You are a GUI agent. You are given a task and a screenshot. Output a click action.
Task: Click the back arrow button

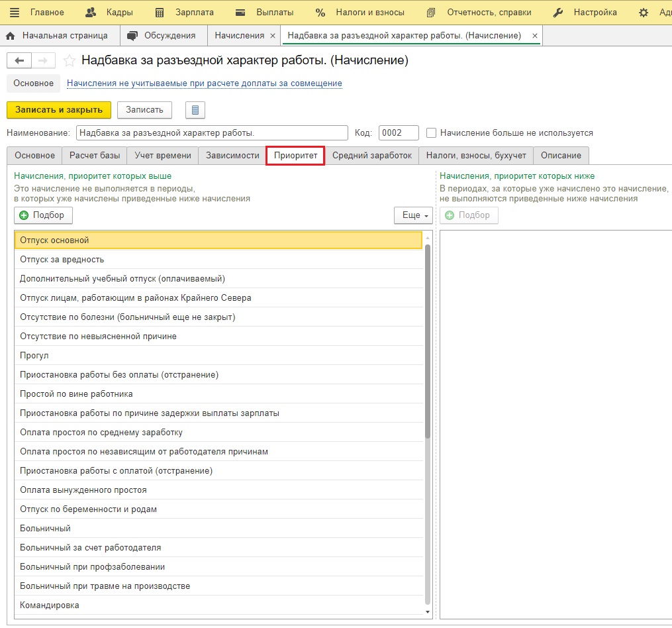pos(19,60)
